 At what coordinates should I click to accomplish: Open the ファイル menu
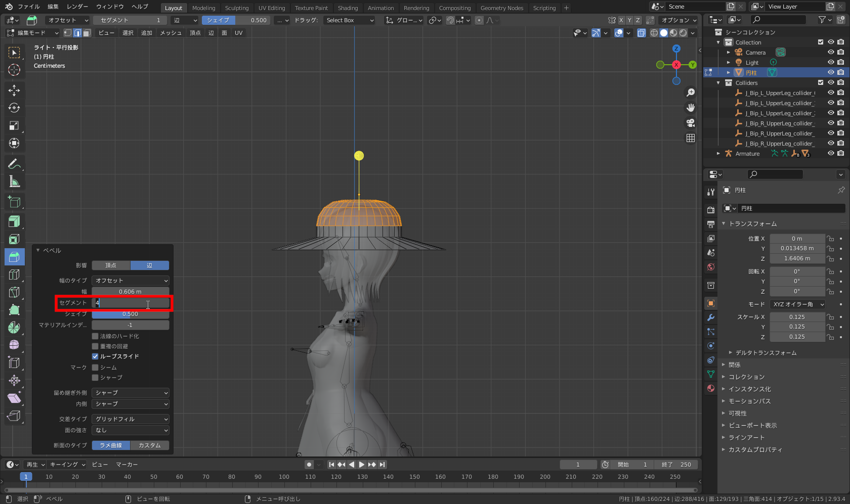29,7
